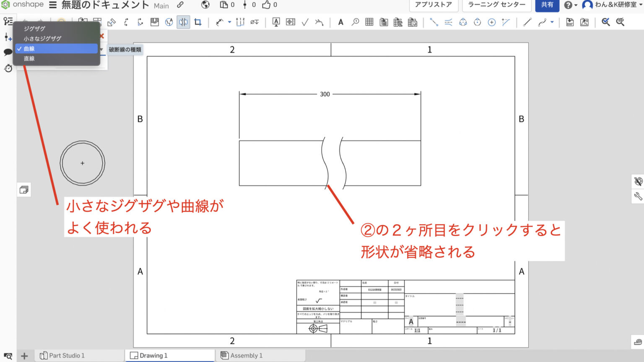This screenshot has width=644, height=362.
Task: Switch to the Assembly 1 tab
Action: 260,355
